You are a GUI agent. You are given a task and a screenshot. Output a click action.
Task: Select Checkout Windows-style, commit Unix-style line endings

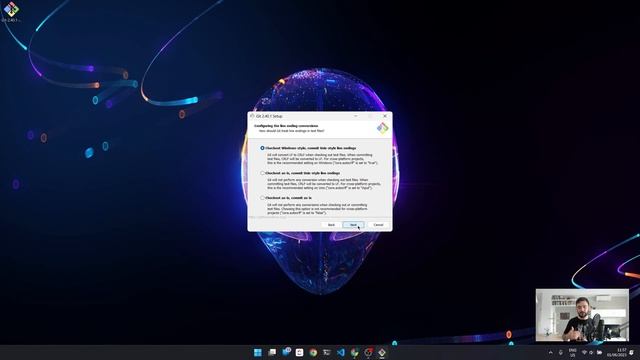[262, 148]
